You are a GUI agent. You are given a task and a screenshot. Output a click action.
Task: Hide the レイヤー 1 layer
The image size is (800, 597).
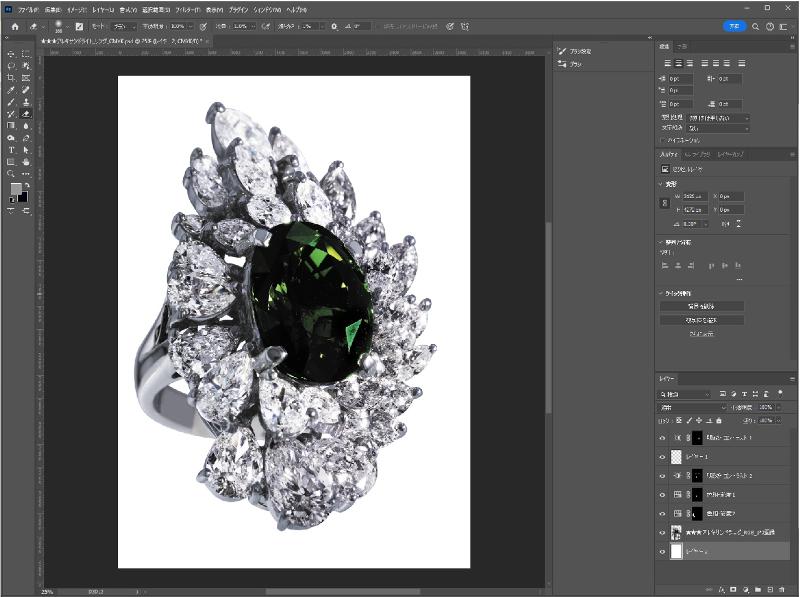pos(662,456)
